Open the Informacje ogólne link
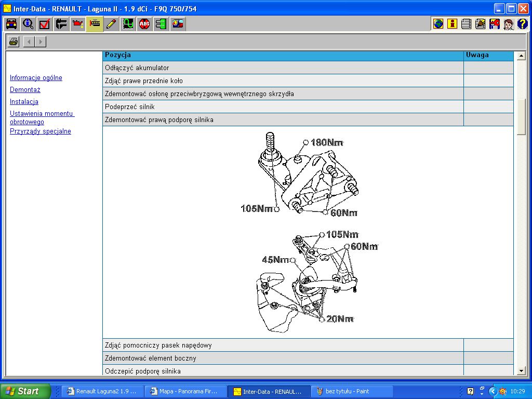 pos(36,78)
